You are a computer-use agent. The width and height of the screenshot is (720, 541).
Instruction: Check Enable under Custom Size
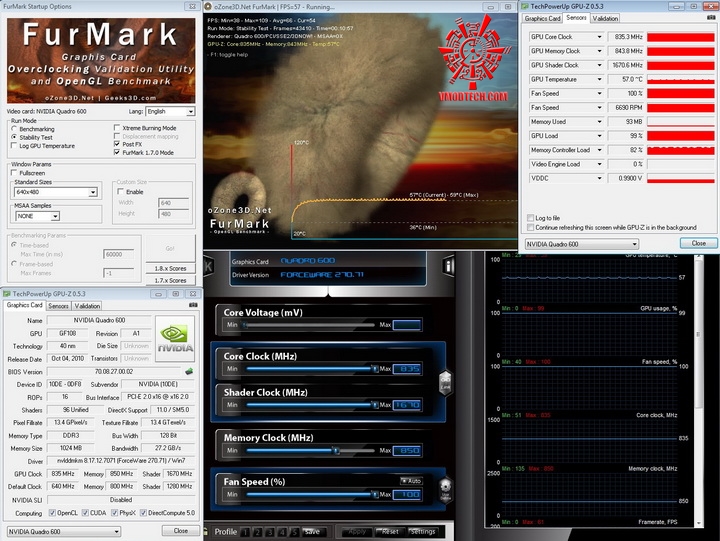pyautogui.click(x=121, y=192)
